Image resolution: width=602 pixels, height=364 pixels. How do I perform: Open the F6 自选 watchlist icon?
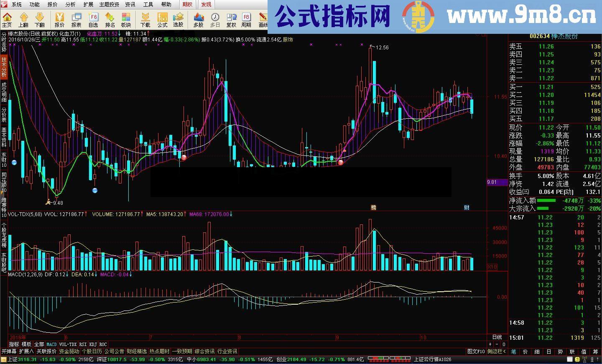coord(93,20)
